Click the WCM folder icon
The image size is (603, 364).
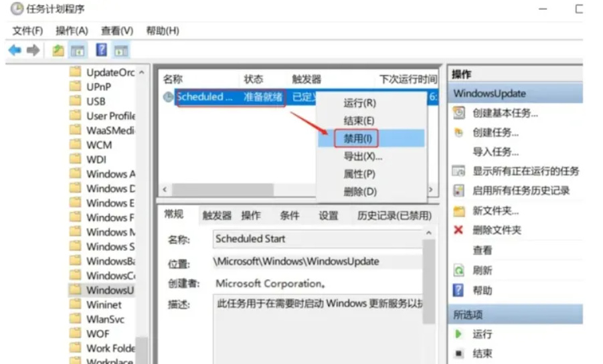click(76, 145)
